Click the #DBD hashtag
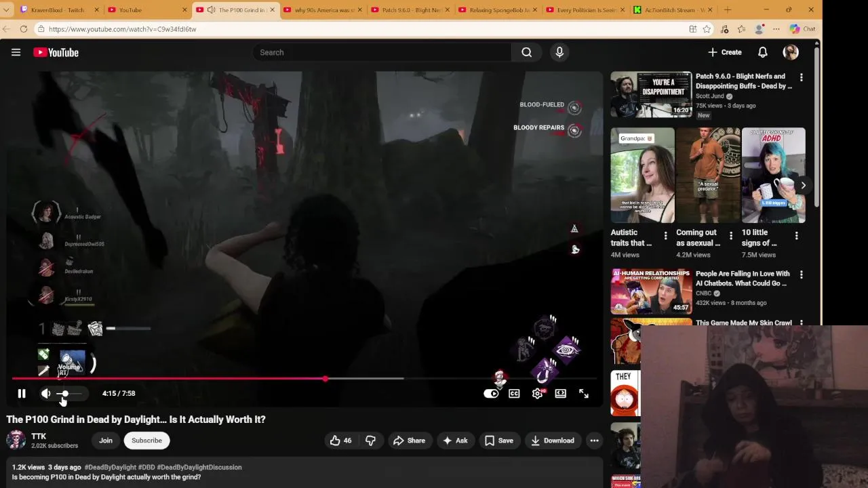Image resolution: width=868 pixels, height=488 pixels. pyautogui.click(x=146, y=467)
